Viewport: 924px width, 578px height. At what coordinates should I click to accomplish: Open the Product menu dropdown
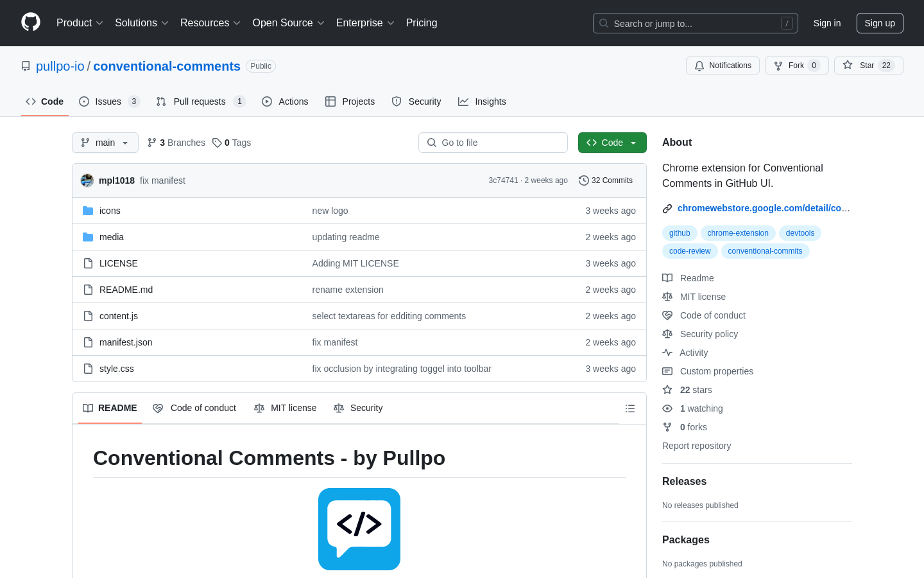[x=80, y=23]
